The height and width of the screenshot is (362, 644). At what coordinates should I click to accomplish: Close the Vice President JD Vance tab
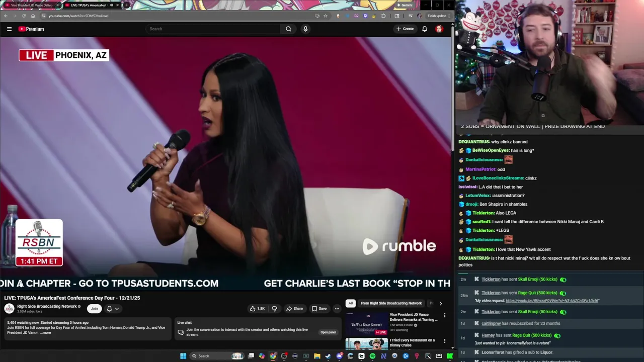tap(57, 5)
